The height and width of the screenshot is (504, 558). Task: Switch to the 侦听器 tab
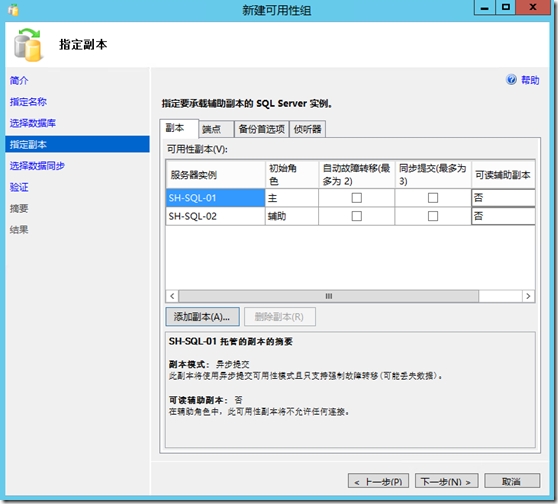307,129
